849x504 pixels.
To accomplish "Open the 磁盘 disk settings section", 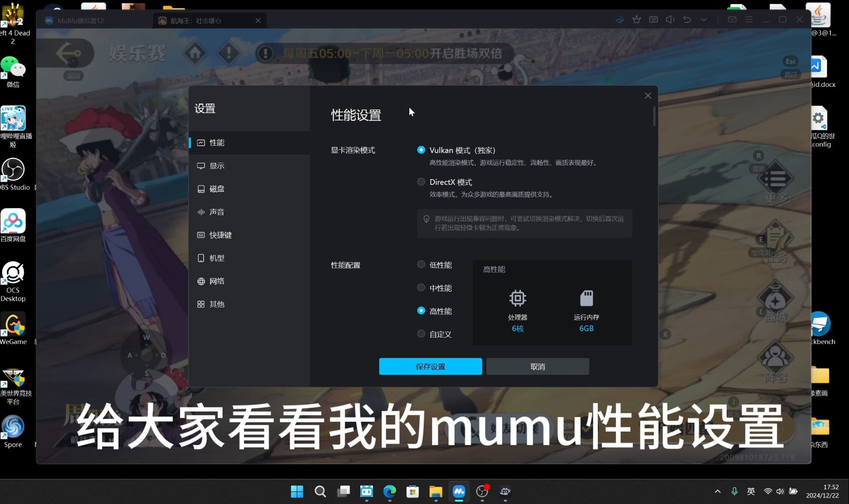I will 218,189.
